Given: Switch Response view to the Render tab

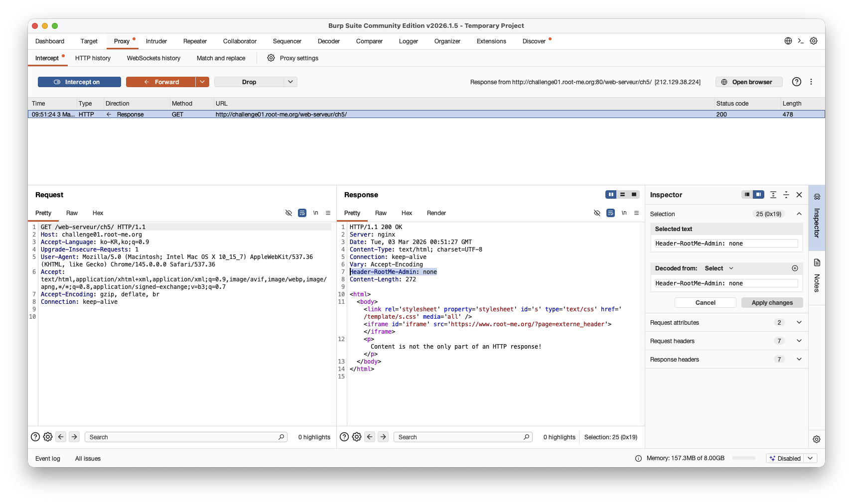Looking at the screenshot, I should tap(436, 213).
